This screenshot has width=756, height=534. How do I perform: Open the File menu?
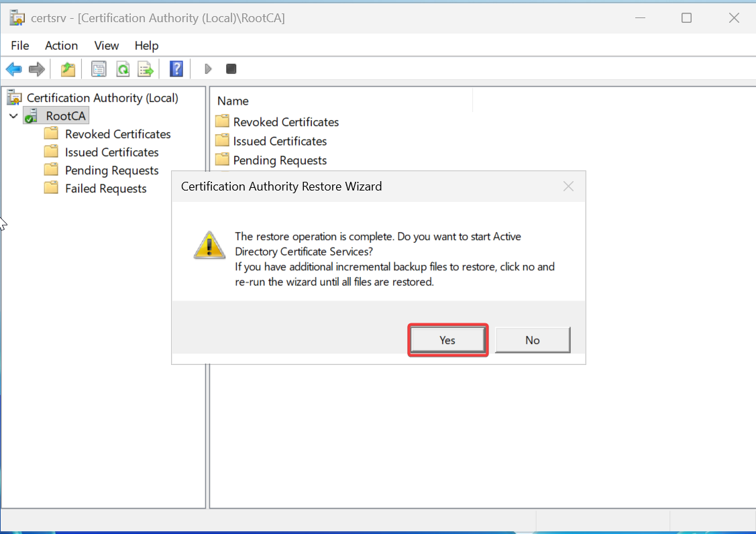coord(20,46)
